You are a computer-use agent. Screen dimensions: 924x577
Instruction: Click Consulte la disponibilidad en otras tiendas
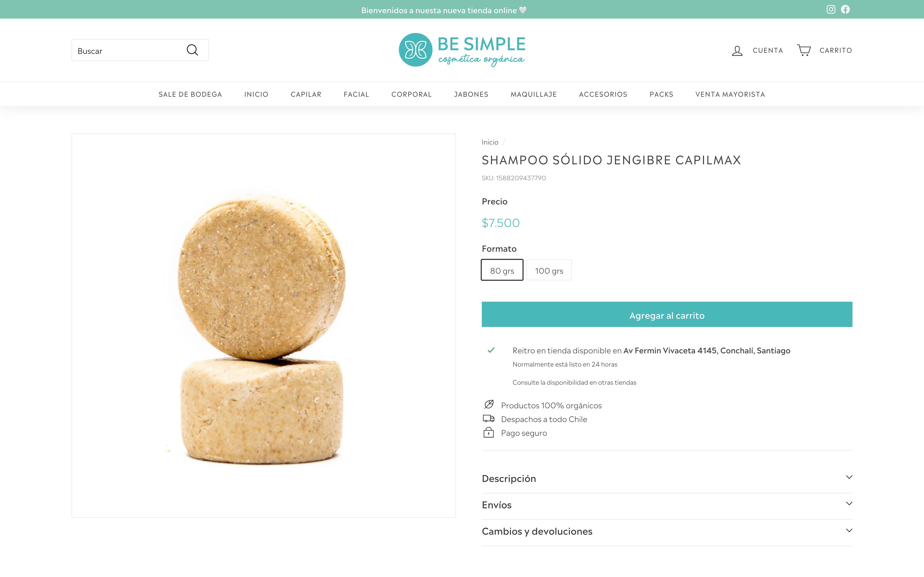click(x=574, y=382)
